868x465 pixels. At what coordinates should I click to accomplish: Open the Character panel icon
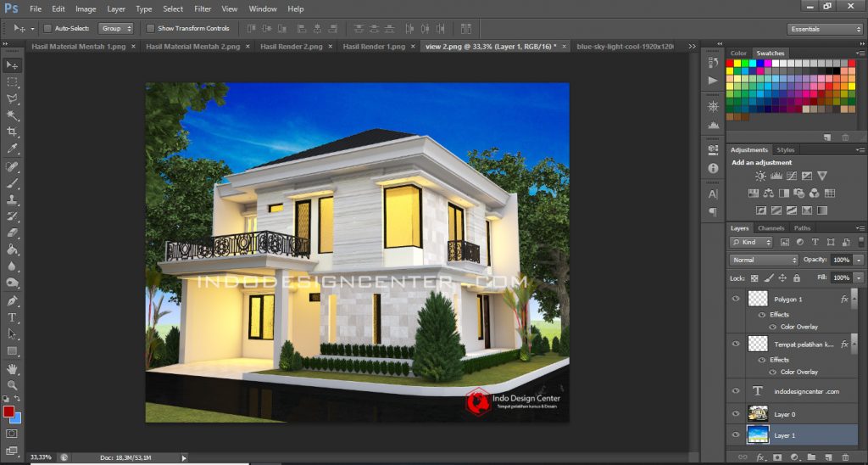[713, 194]
